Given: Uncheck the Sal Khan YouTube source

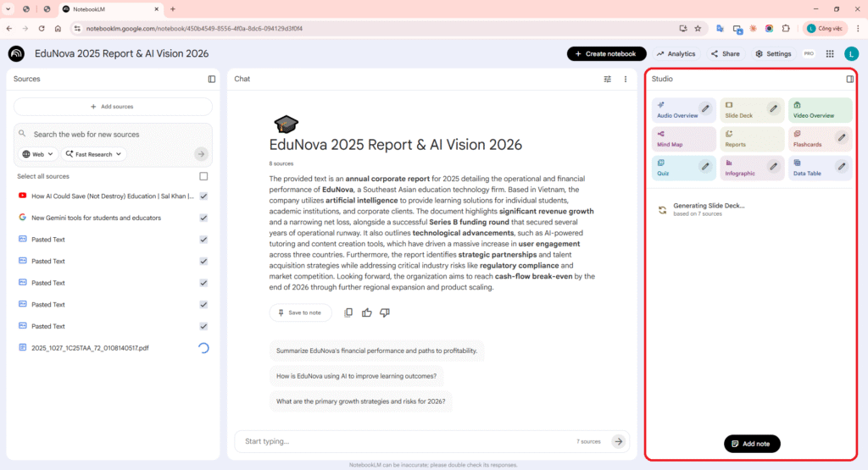Looking at the screenshot, I should pos(203,196).
